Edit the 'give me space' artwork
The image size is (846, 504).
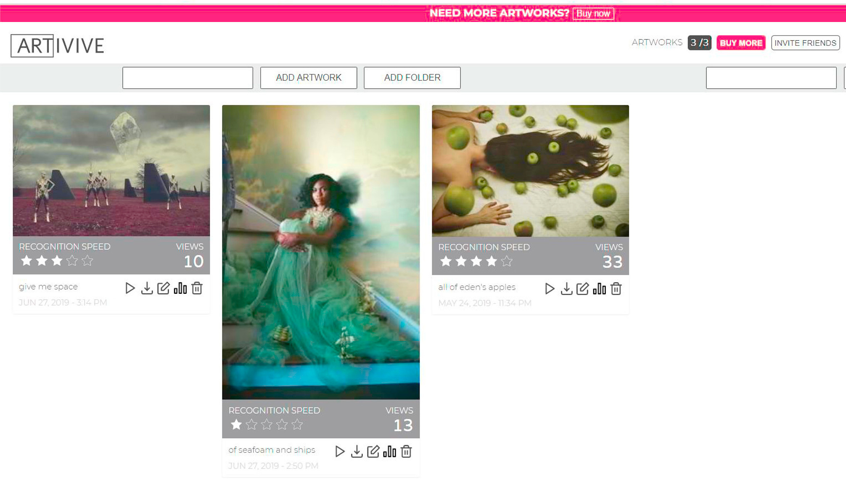click(x=163, y=288)
